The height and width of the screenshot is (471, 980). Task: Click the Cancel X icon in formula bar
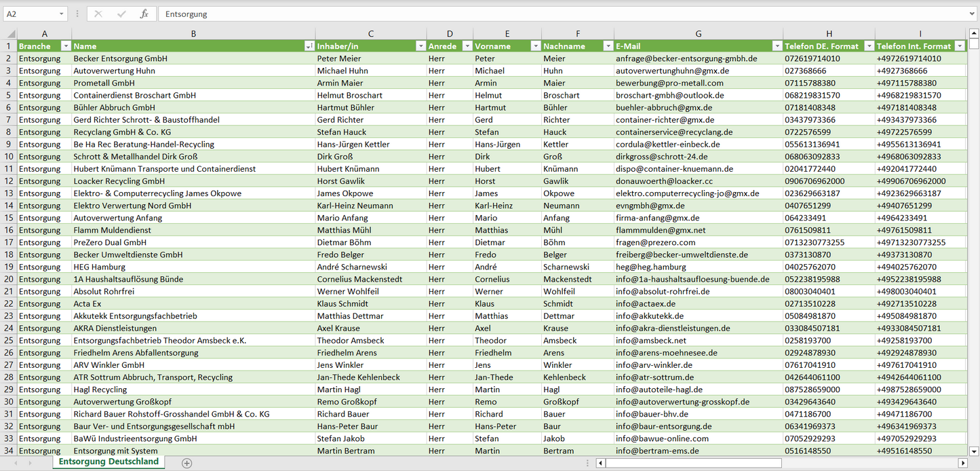tap(98, 14)
